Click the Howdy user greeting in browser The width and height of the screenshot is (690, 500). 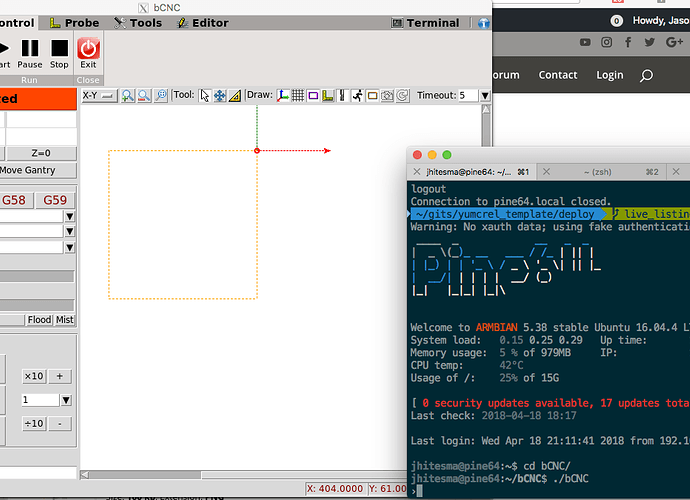(661, 20)
